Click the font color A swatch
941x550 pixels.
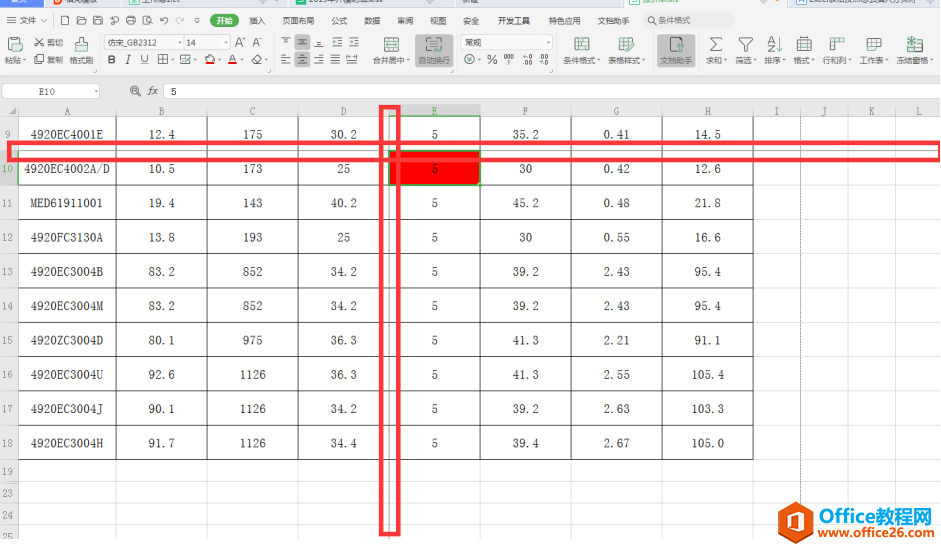pyautogui.click(x=232, y=59)
